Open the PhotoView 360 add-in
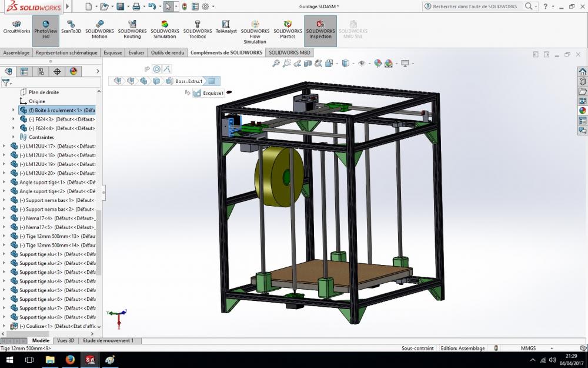The image size is (588, 368). pyautogui.click(x=45, y=30)
